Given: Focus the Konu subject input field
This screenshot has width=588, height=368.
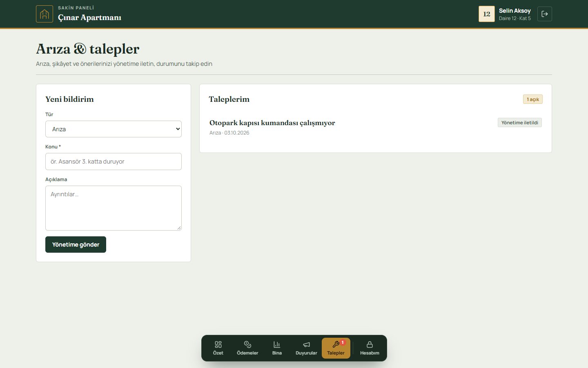Looking at the screenshot, I should (114, 162).
